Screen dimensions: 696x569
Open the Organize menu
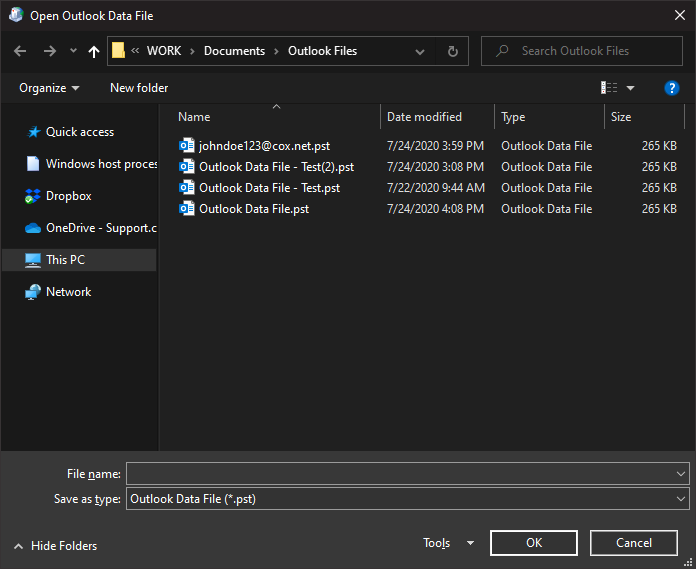pyautogui.click(x=49, y=88)
